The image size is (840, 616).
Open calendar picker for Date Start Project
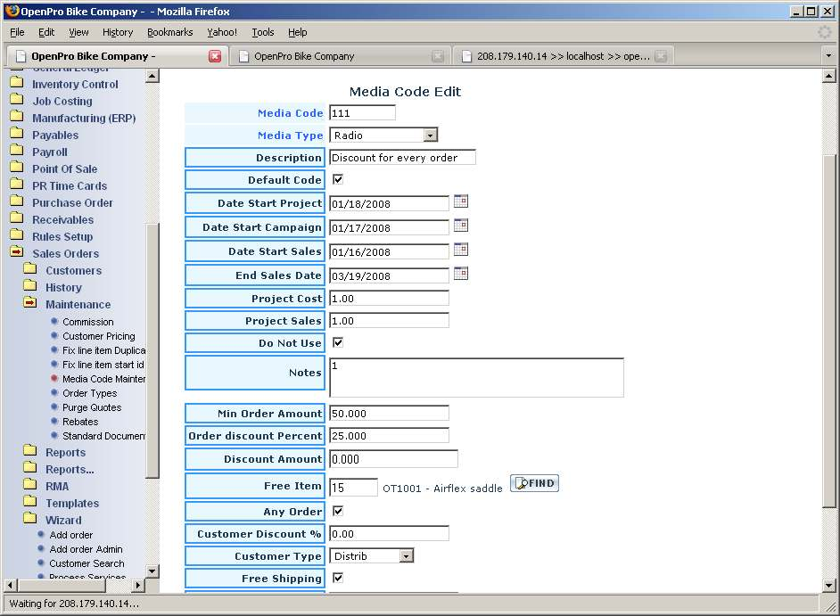(x=461, y=201)
